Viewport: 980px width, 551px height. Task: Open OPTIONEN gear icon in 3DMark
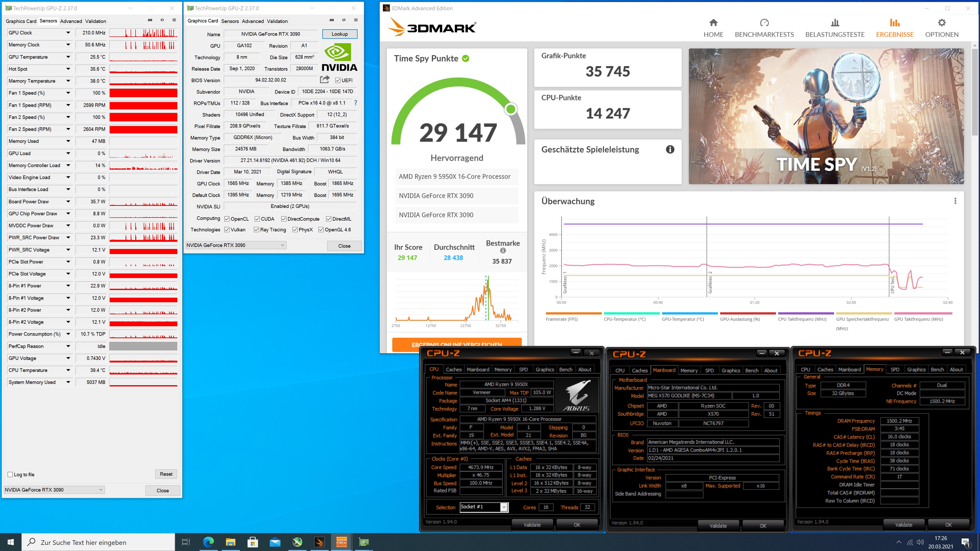(941, 23)
